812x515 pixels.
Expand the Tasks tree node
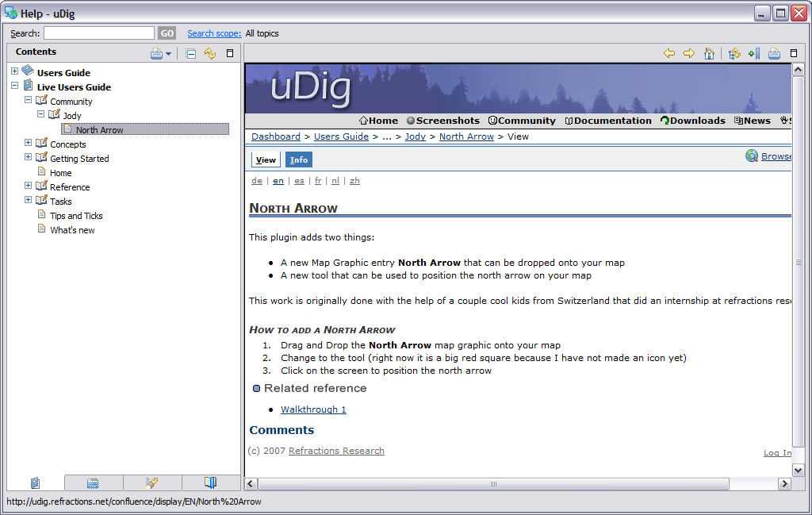point(28,199)
